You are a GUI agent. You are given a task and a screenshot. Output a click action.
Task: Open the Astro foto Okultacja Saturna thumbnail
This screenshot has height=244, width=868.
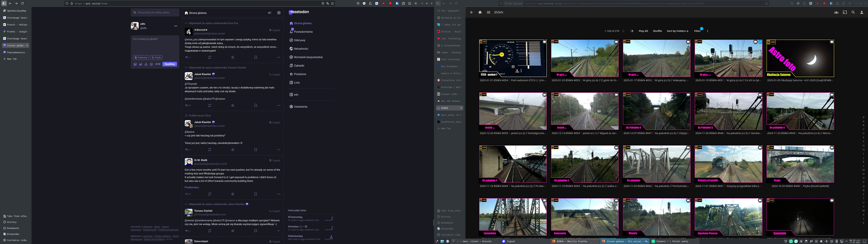[800, 58]
